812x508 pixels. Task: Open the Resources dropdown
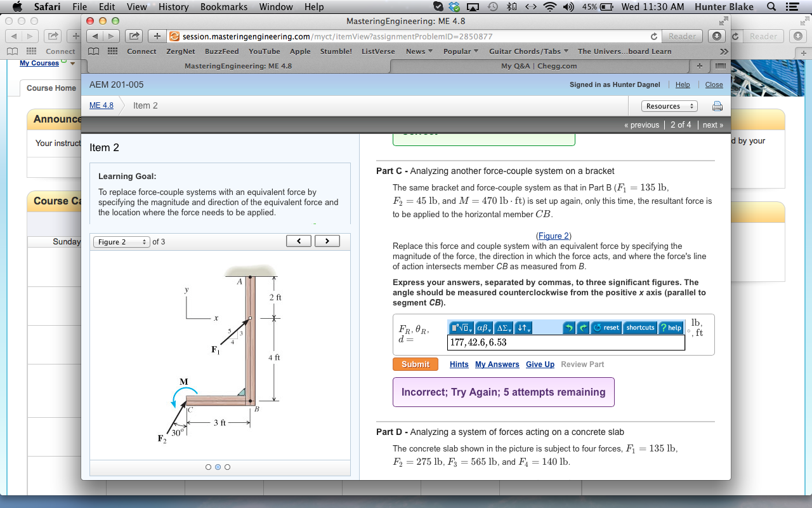tap(669, 106)
